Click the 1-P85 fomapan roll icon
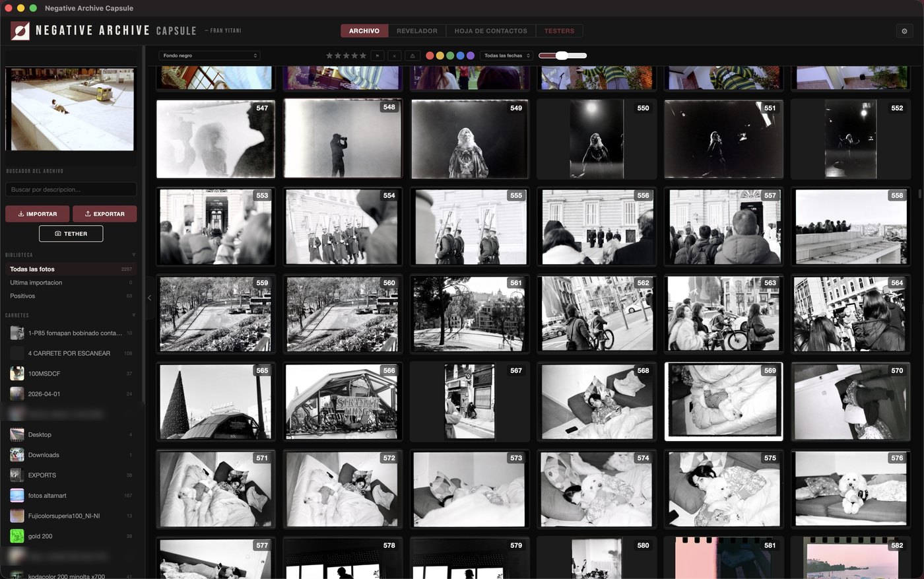The width and height of the screenshot is (924, 579). (17, 333)
